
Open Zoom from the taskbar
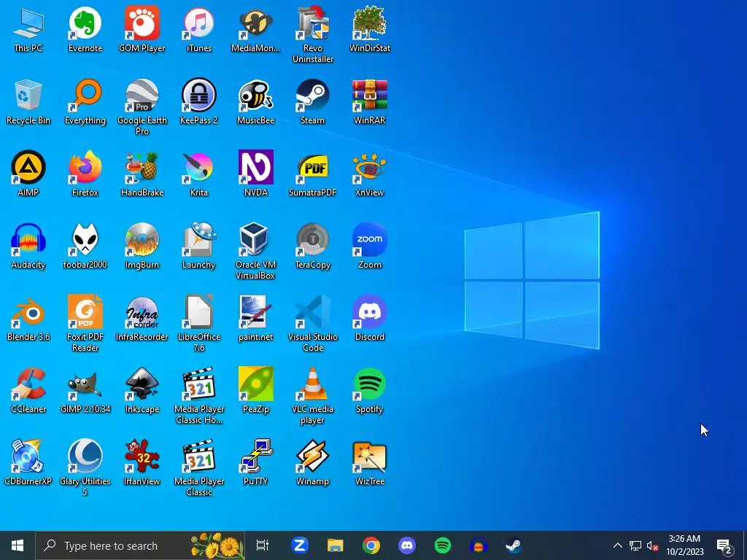click(300, 545)
